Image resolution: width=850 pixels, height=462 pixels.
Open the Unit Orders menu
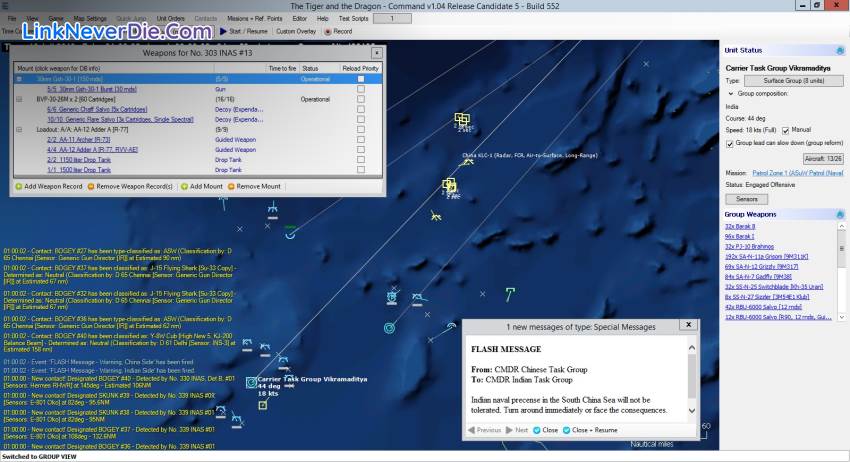click(x=171, y=18)
